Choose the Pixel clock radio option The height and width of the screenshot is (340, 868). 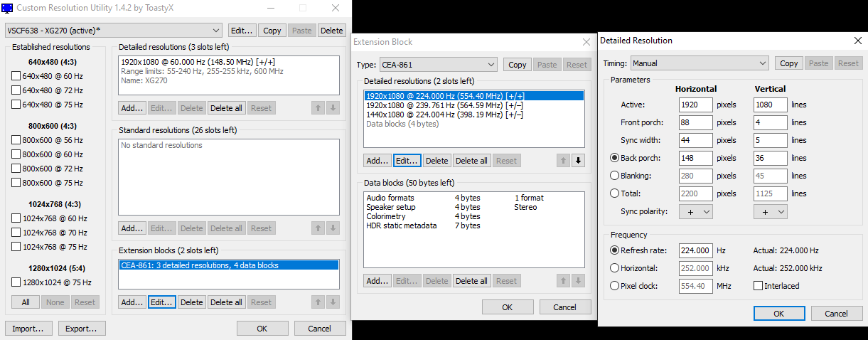(615, 286)
